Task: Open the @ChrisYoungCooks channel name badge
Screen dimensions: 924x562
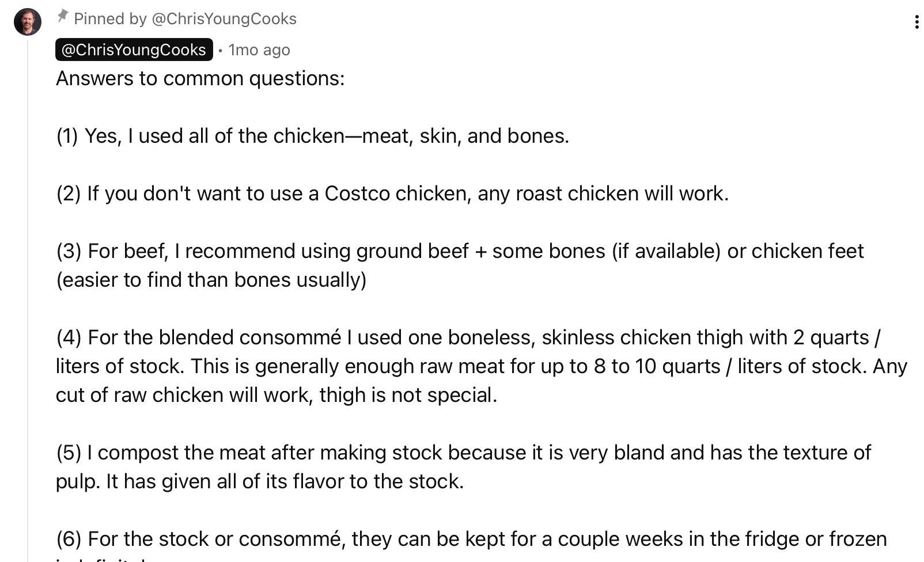Action: 134,50
